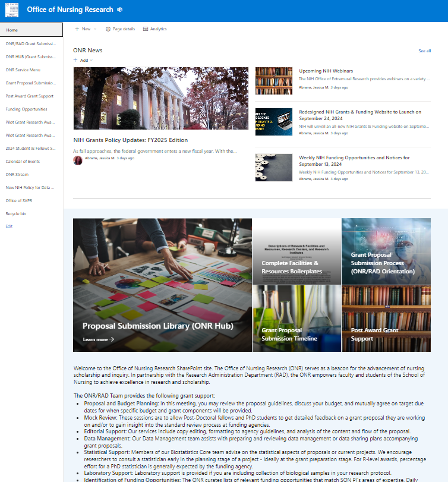Open bookshelf thumbnail for NIH Webinars
This screenshot has width=448, height=482.
click(x=274, y=81)
